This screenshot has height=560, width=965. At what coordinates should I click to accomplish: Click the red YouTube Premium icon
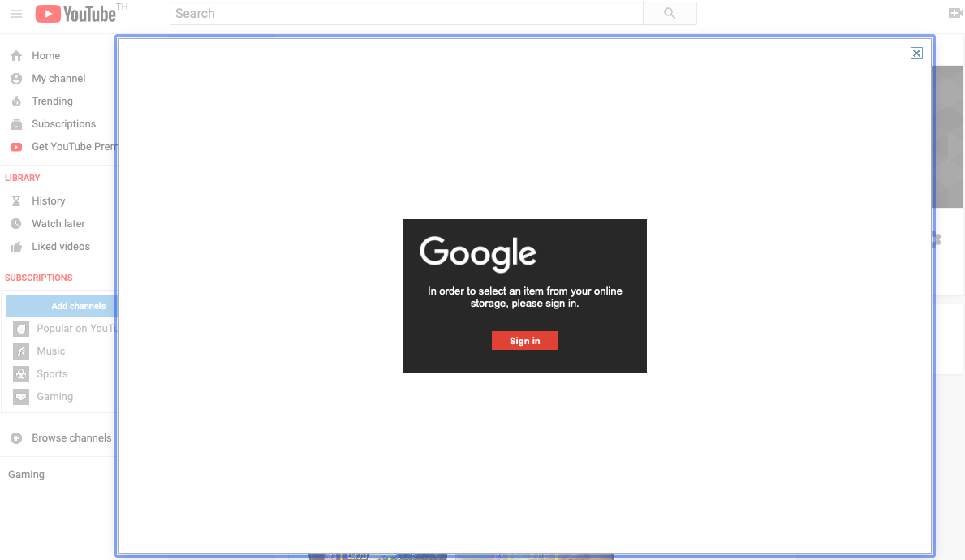[x=16, y=147]
